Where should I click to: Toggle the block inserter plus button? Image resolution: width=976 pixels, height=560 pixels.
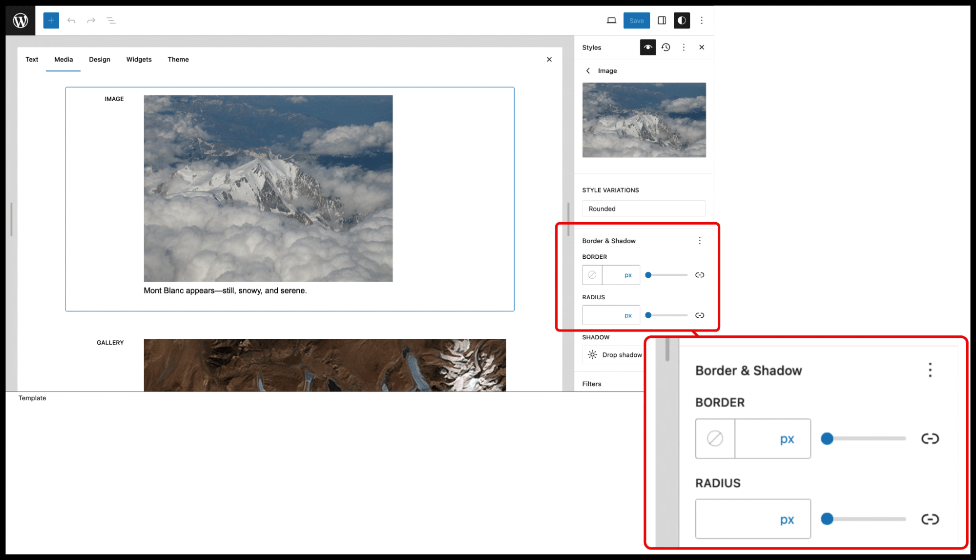pyautogui.click(x=51, y=21)
